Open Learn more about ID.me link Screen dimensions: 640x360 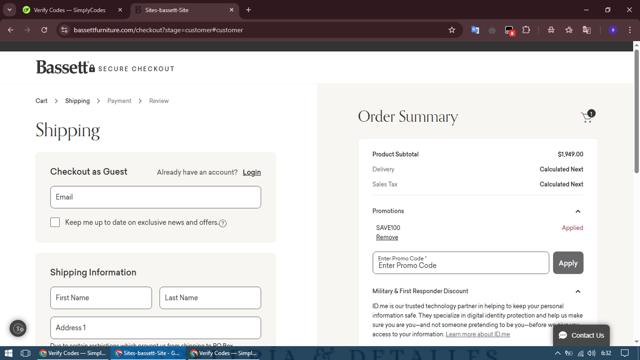tap(478, 334)
